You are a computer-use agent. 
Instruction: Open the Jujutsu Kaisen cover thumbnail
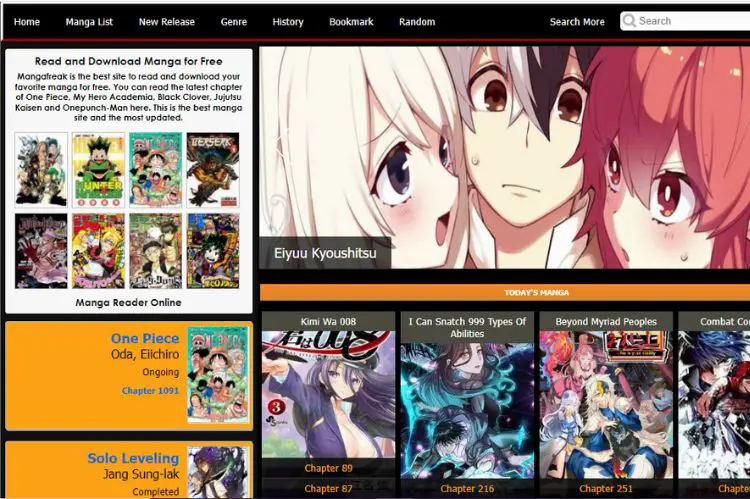click(41, 251)
